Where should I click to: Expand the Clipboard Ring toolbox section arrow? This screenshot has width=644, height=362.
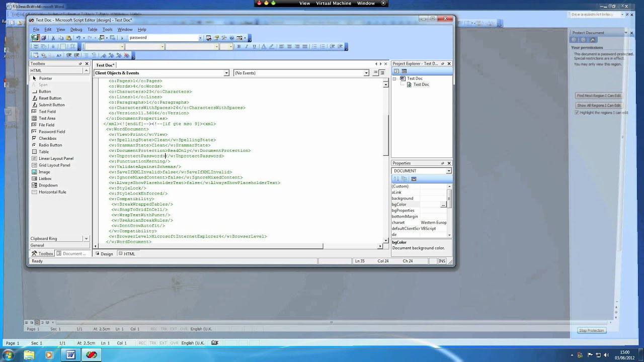click(x=86, y=239)
